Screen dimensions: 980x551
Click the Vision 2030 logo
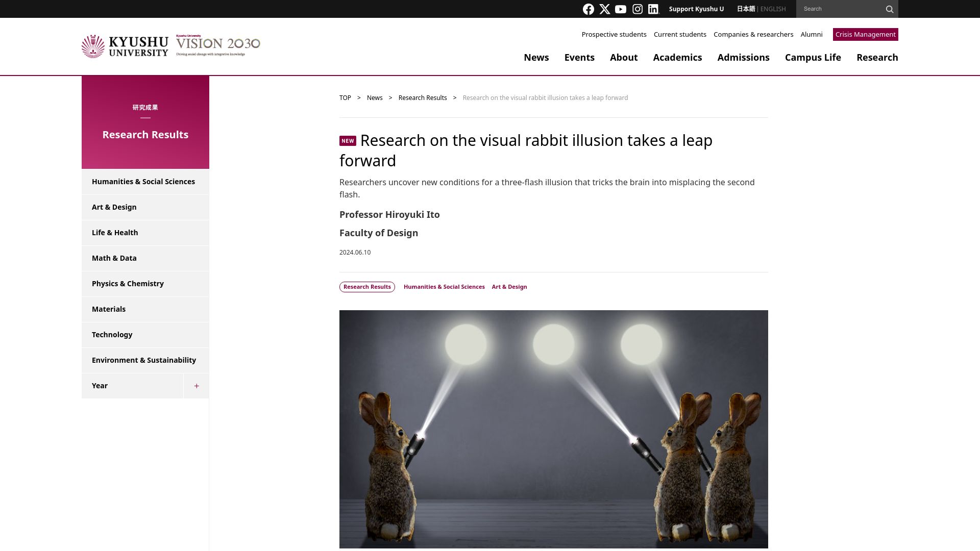[x=218, y=45]
